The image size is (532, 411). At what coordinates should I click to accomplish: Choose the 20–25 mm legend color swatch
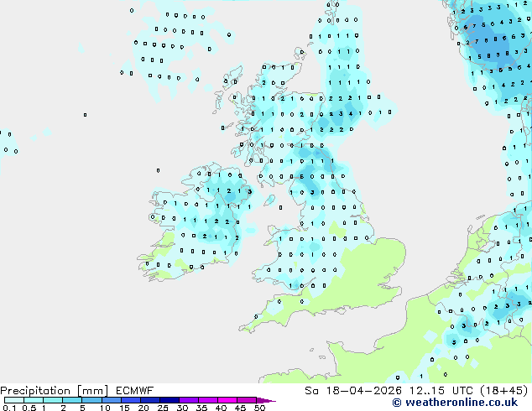pyautogui.click(x=149, y=400)
